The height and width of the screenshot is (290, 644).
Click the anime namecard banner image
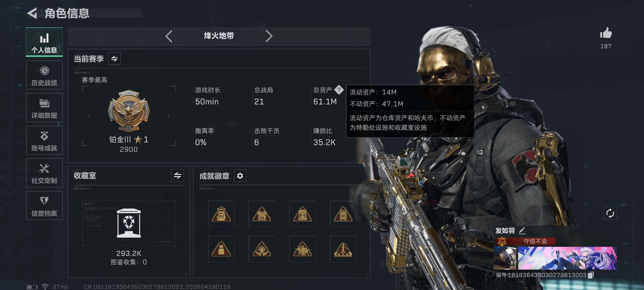(x=567, y=258)
